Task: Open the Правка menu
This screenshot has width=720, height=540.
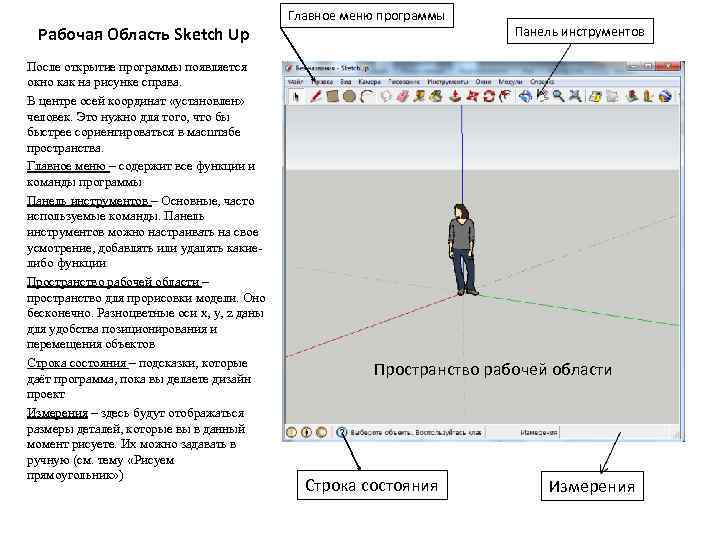Action: [322, 82]
